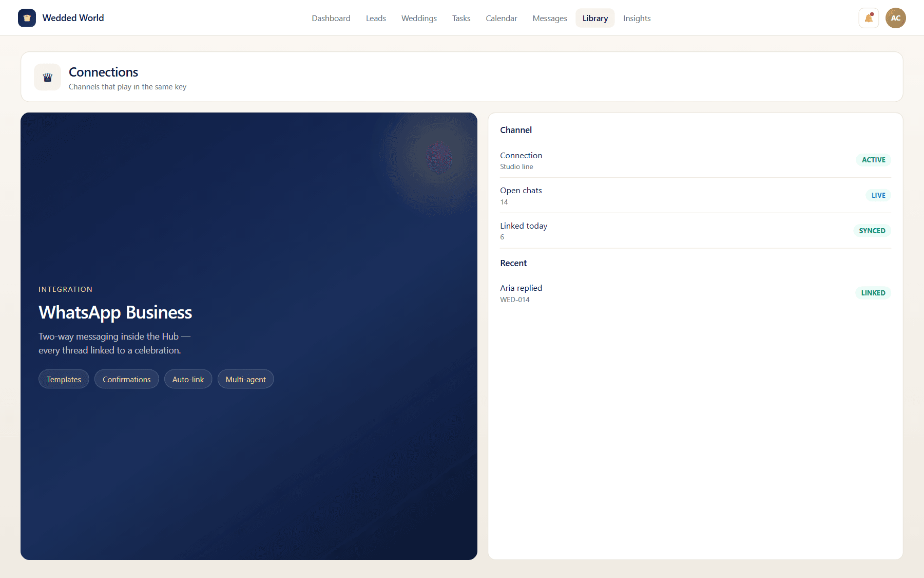Click the Templates pill
Image resolution: width=924 pixels, height=578 pixels.
(x=64, y=379)
